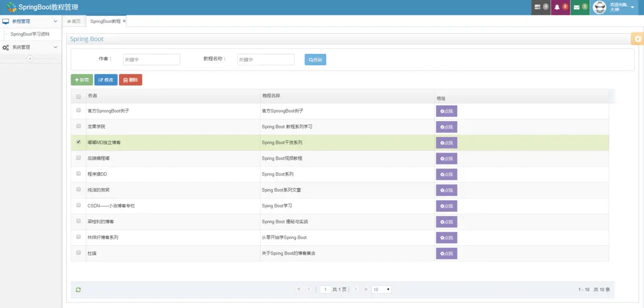
Task: Check the 杜琪 row checkbox
Action: click(78, 253)
